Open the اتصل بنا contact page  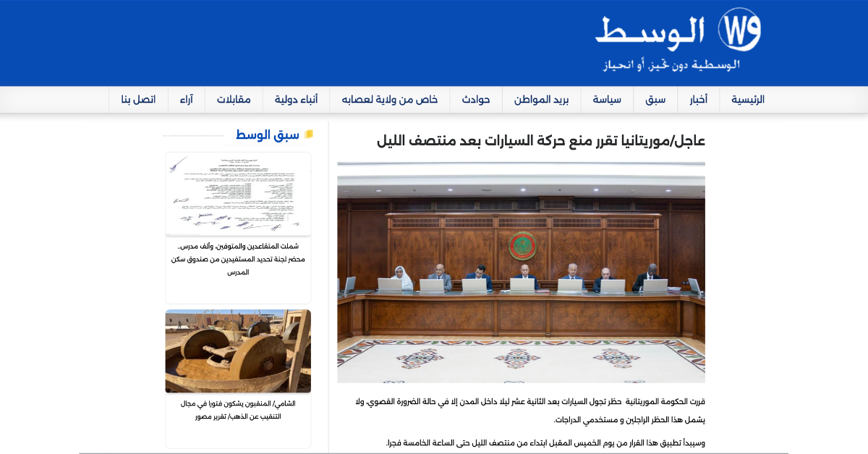point(138,100)
